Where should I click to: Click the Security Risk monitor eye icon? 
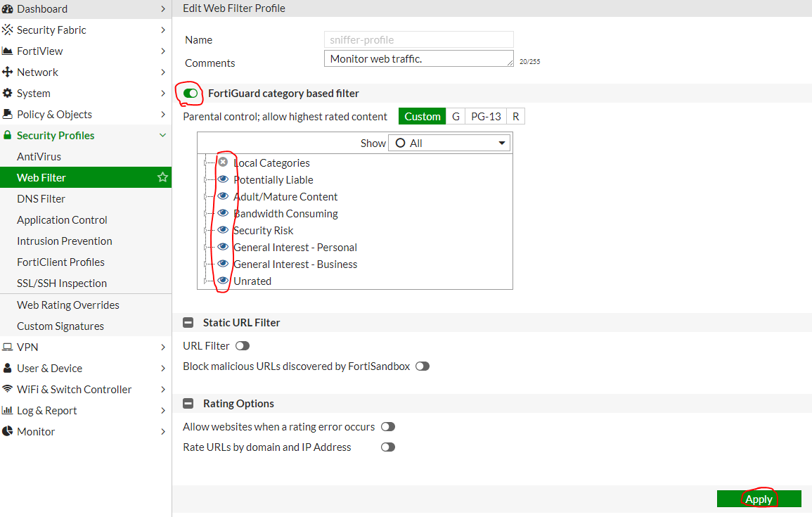(x=223, y=230)
